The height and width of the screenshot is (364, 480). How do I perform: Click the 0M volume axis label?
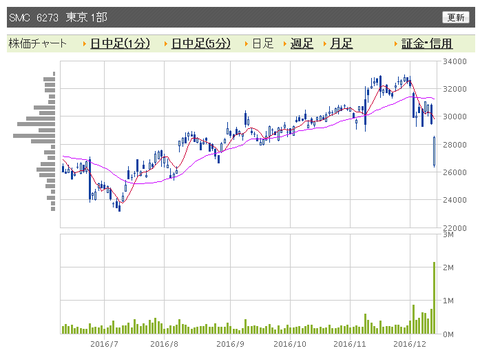tap(448, 334)
